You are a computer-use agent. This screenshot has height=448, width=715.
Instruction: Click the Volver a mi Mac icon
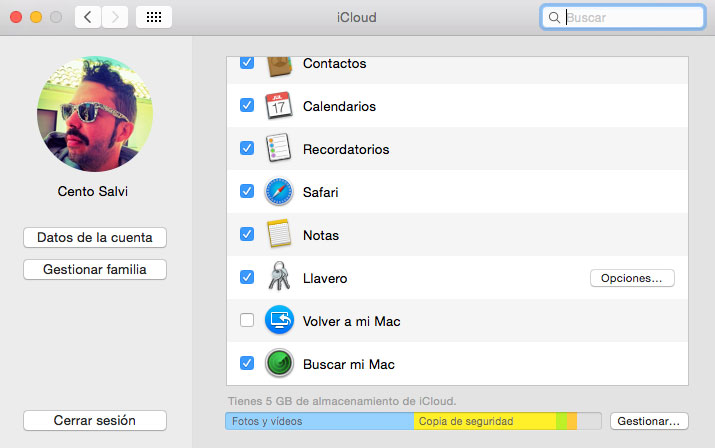(279, 320)
